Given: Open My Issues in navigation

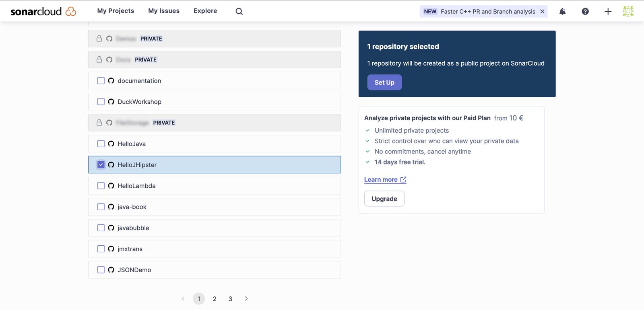Looking at the screenshot, I should [x=164, y=11].
